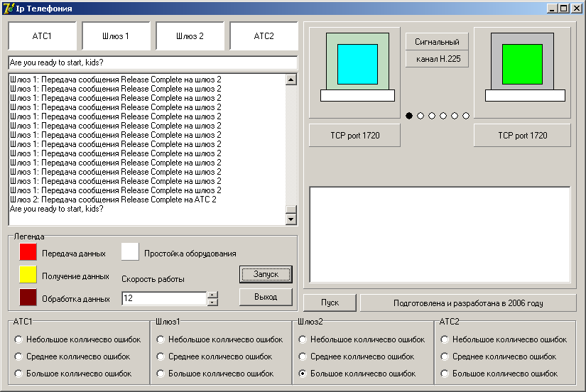The height and width of the screenshot is (392, 586).
Task: Click the green computer screen icon
Action: tap(523, 65)
